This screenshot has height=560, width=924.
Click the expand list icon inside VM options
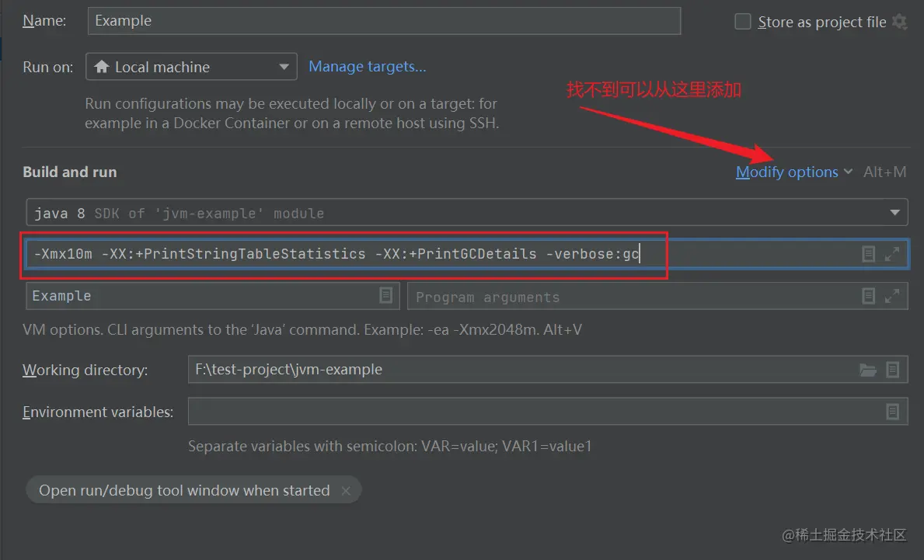(x=868, y=253)
